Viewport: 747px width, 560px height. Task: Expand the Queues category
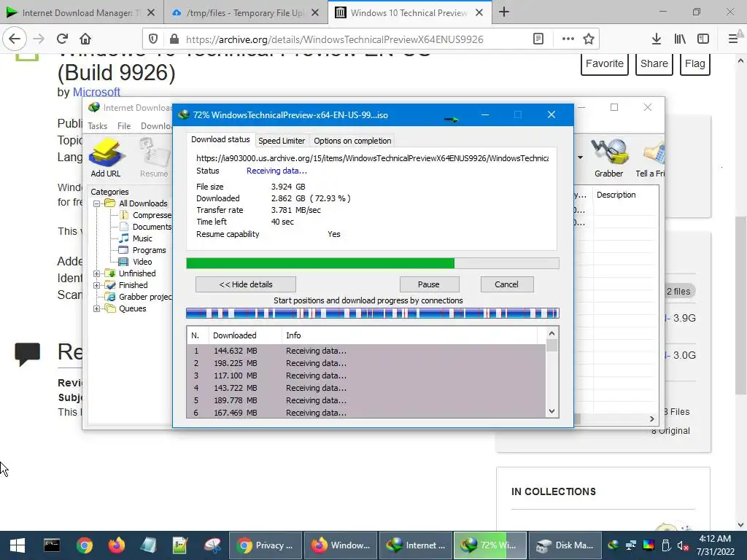click(x=97, y=308)
